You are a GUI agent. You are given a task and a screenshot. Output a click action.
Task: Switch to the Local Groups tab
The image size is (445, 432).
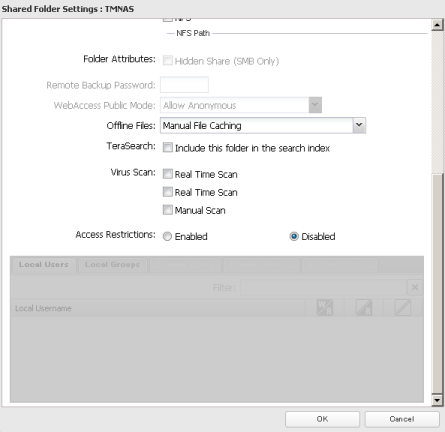click(x=112, y=265)
